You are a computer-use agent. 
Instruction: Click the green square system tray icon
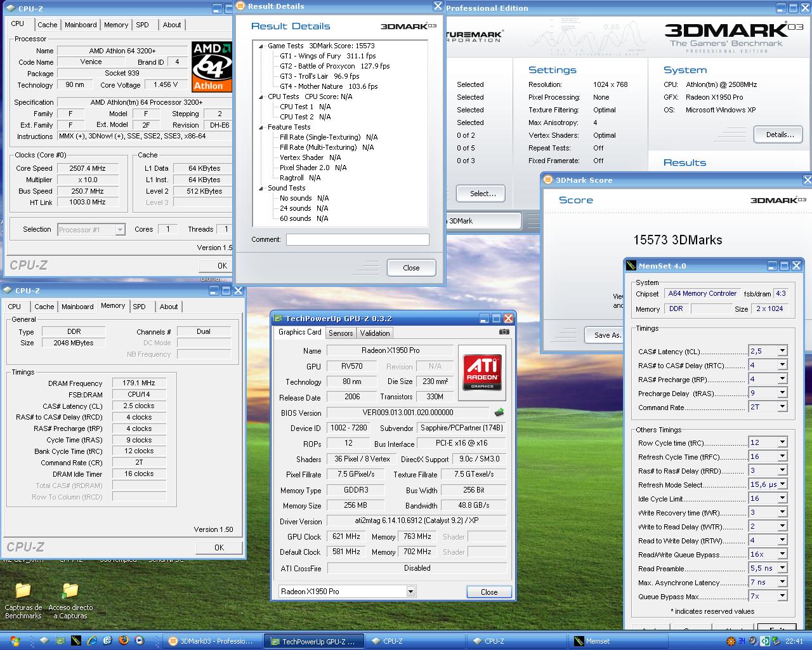(x=765, y=641)
